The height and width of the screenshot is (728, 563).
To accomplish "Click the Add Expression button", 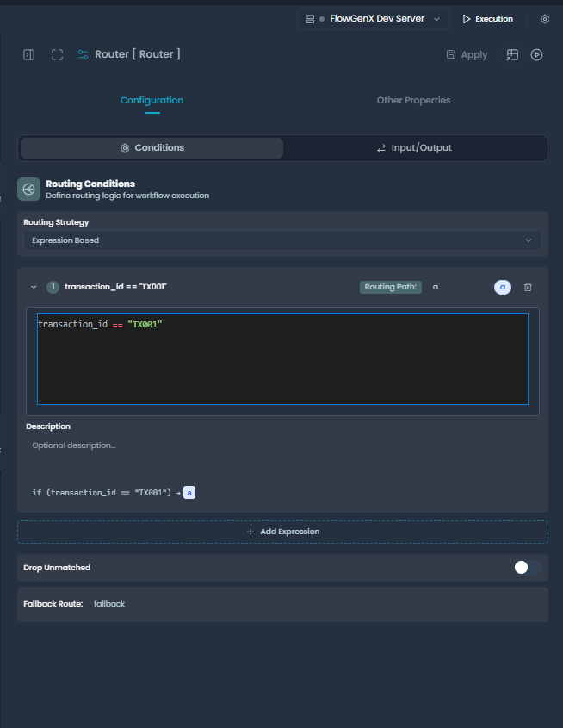I will tap(282, 532).
